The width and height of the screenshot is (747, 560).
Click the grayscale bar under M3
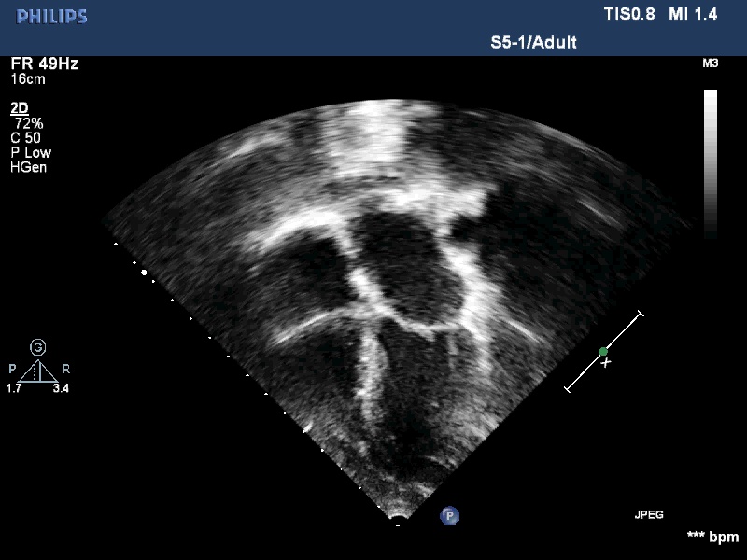(711, 159)
